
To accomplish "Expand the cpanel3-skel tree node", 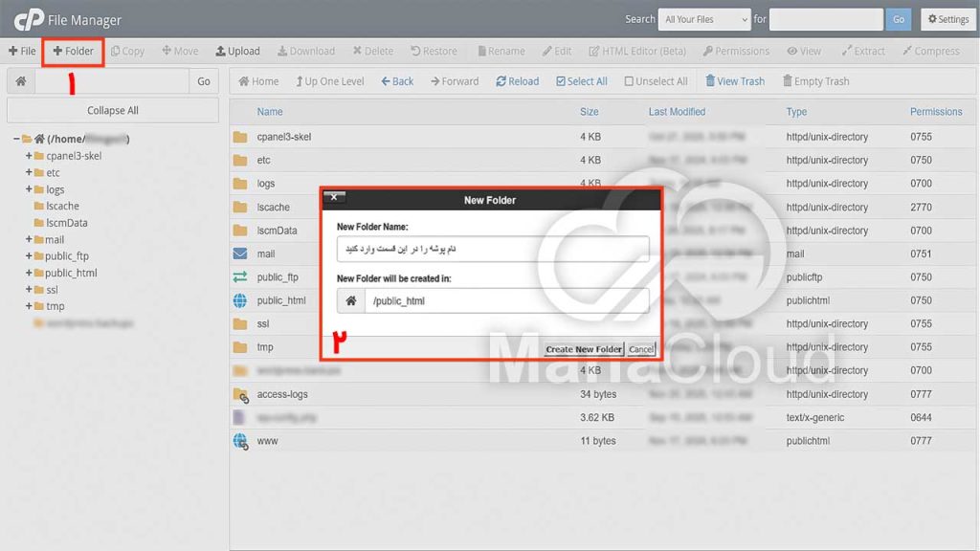I will tap(29, 156).
